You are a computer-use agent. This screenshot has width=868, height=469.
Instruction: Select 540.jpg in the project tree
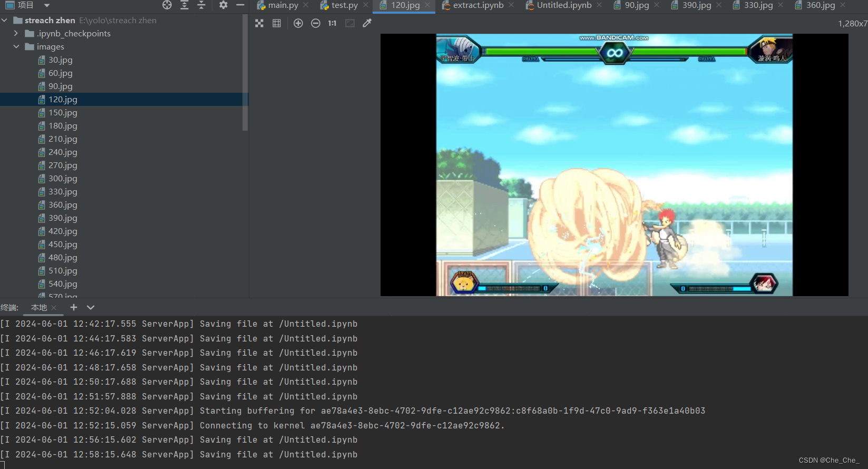point(62,284)
